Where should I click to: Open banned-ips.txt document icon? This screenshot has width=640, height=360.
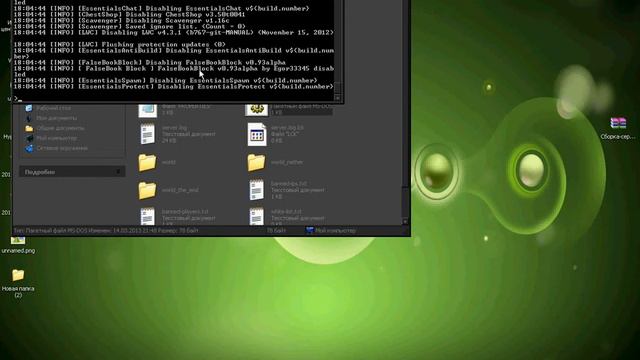[256, 190]
